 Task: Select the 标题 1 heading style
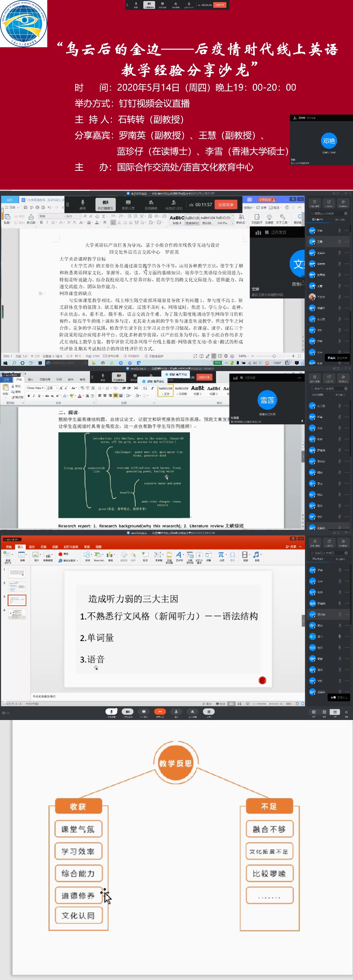198,389
